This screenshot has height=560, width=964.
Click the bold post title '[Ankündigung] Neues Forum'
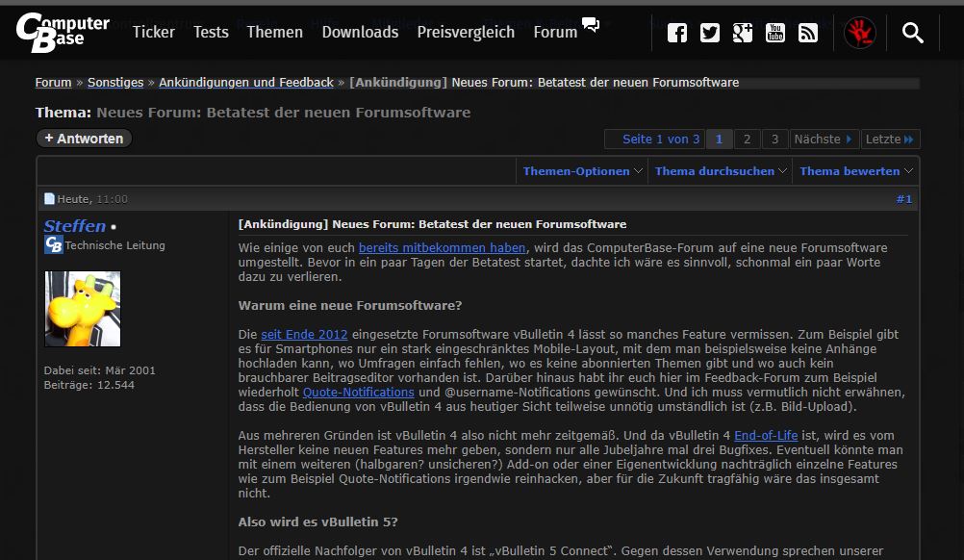432,224
